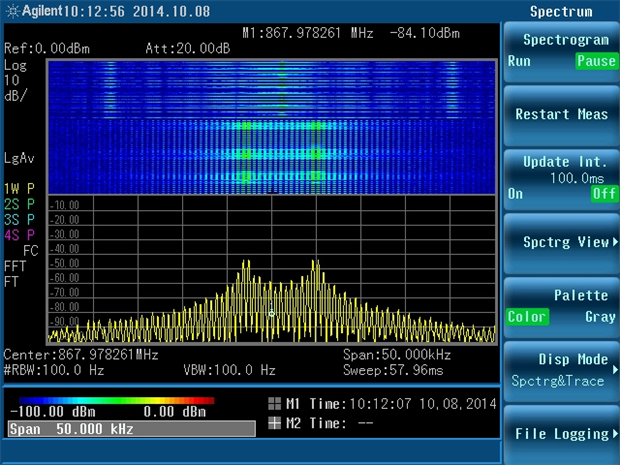Click the FFT mode label

[x=15, y=266]
